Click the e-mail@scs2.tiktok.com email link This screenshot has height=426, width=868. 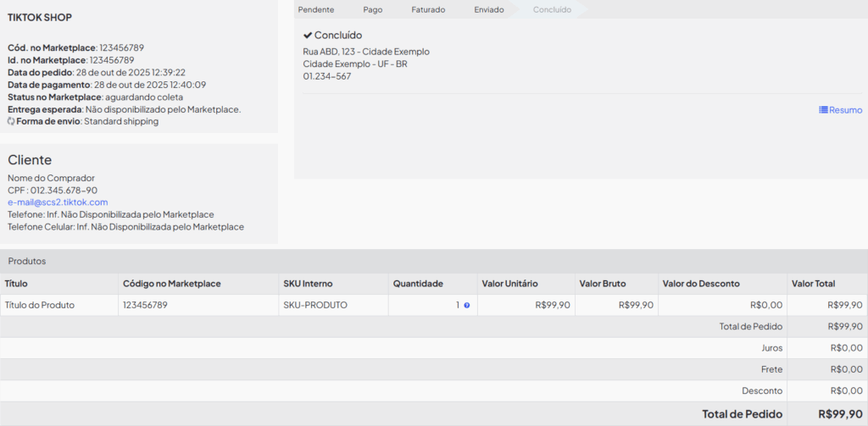point(58,202)
